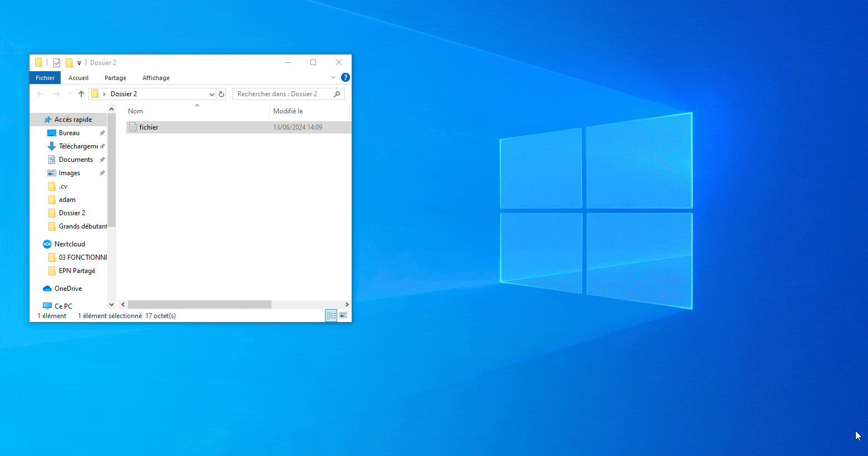Click the date 13/06/2024 14:09

[298, 127]
